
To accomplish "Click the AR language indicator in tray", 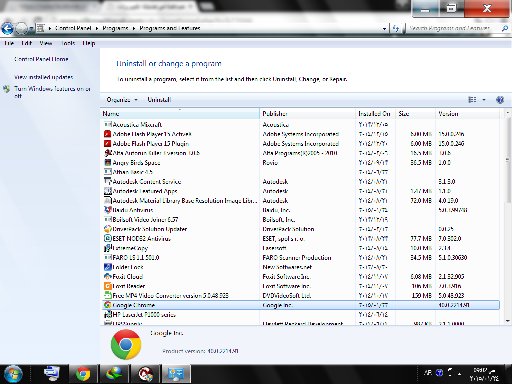I will tap(428, 373).
